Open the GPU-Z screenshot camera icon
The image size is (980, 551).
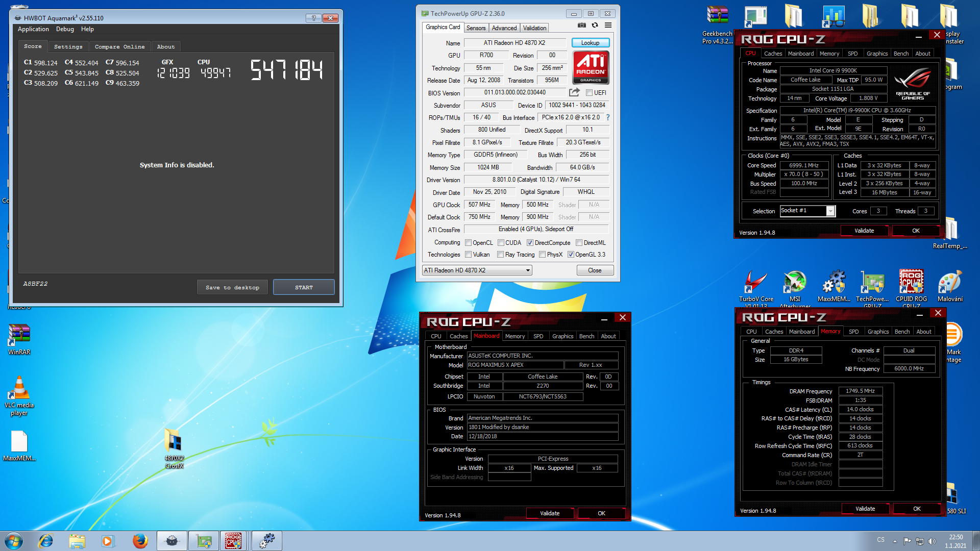(x=581, y=25)
